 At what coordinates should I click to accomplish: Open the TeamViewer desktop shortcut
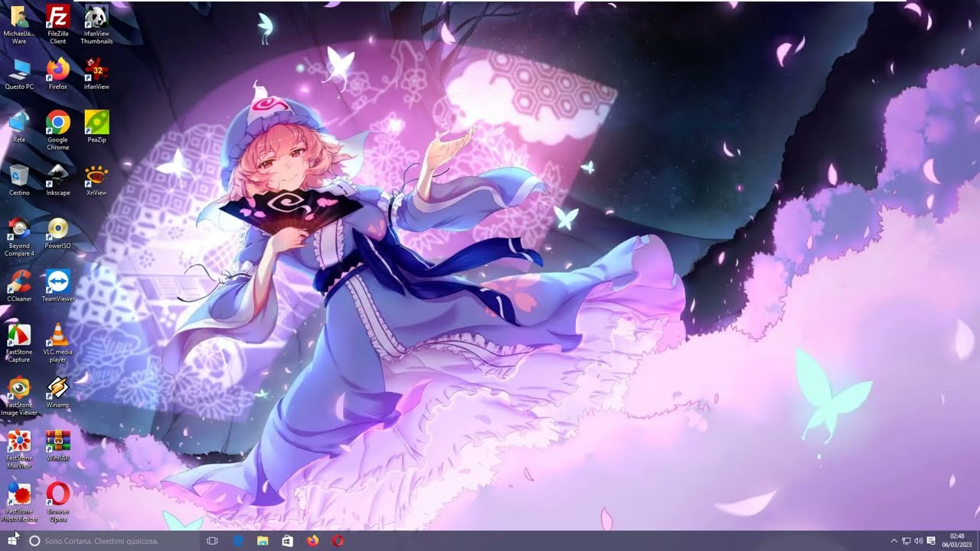[57, 285]
